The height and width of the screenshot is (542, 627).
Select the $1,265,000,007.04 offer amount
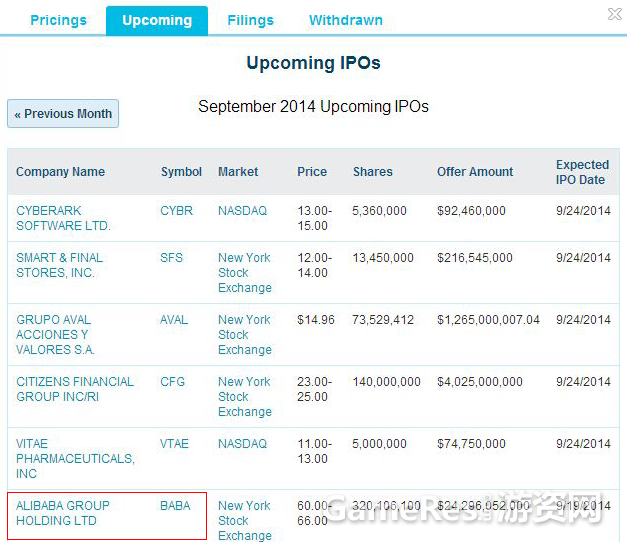click(x=488, y=320)
